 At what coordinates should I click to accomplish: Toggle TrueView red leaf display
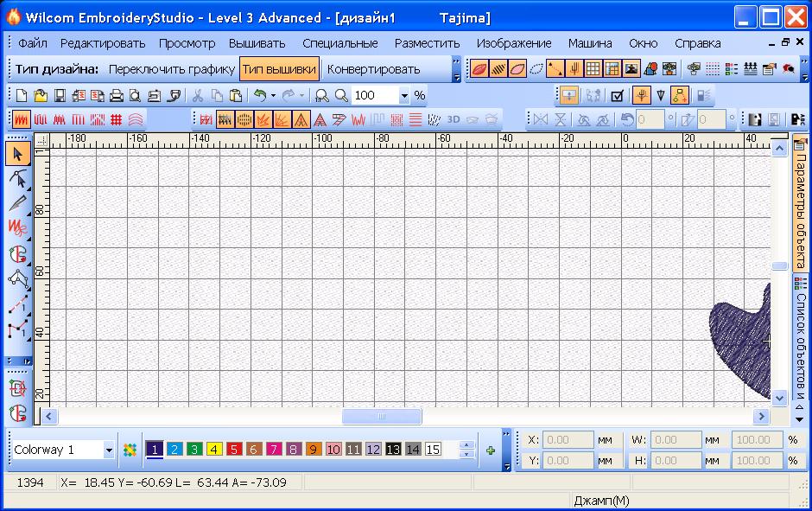pyautogui.click(x=479, y=68)
